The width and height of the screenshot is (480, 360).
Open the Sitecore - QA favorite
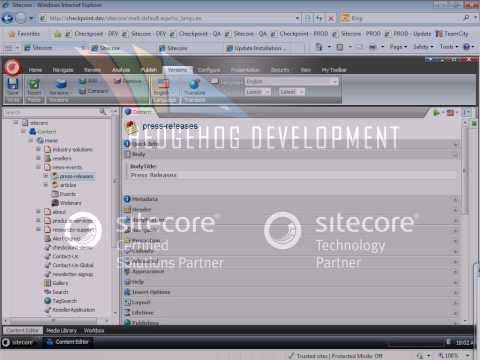246,34
